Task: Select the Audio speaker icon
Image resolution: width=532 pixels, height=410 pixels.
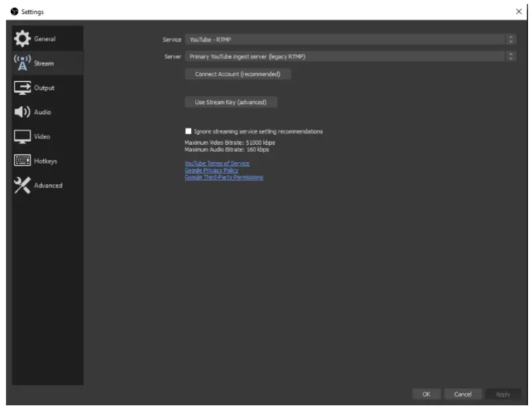Action: coord(23,112)
